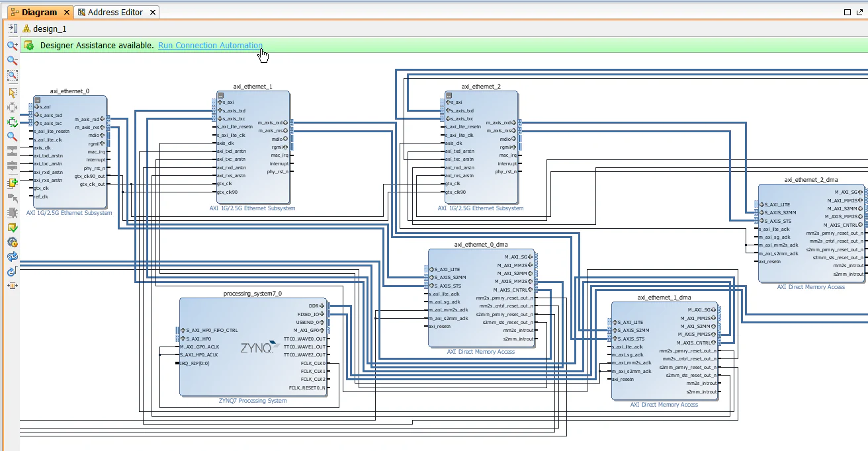Select the Diagram tab
Viewport: 868px width, 451px height.
click(38, 11)
